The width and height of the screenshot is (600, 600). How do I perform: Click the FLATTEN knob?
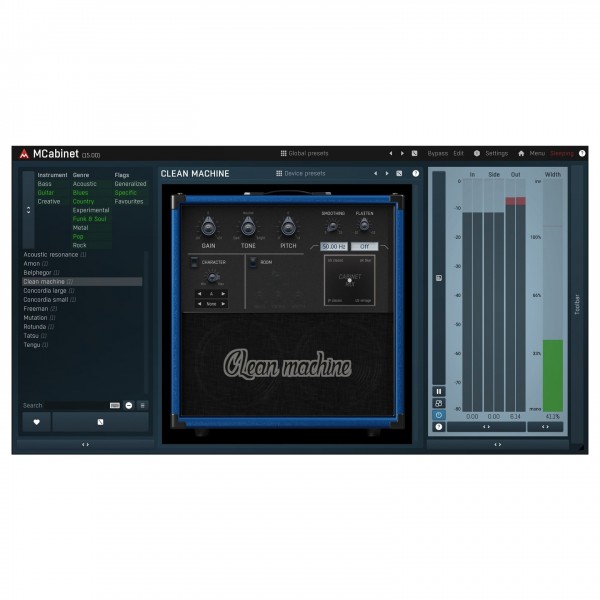pyautogui.click(x=364, y=225)
